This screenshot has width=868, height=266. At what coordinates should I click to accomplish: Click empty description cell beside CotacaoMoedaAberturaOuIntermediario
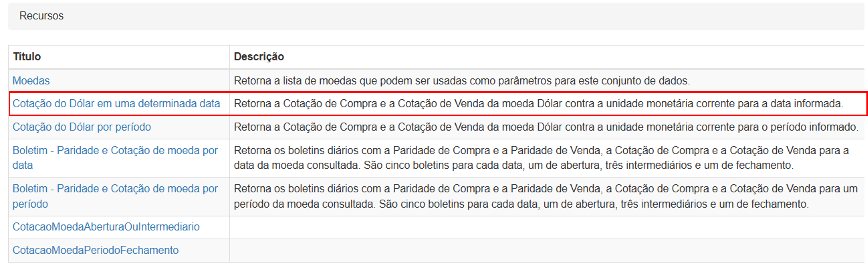pyautogui.click(x=547, y=227)
